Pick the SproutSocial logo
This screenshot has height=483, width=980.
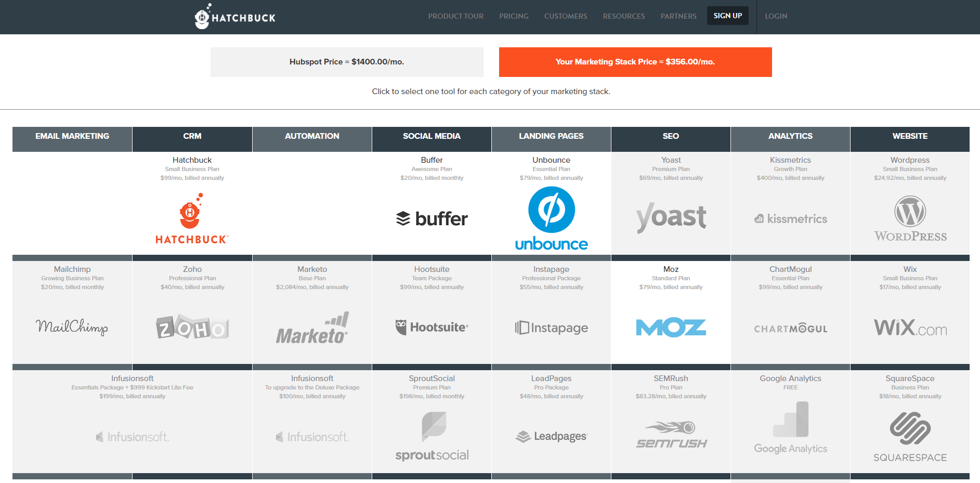click(x=432, y=437)
